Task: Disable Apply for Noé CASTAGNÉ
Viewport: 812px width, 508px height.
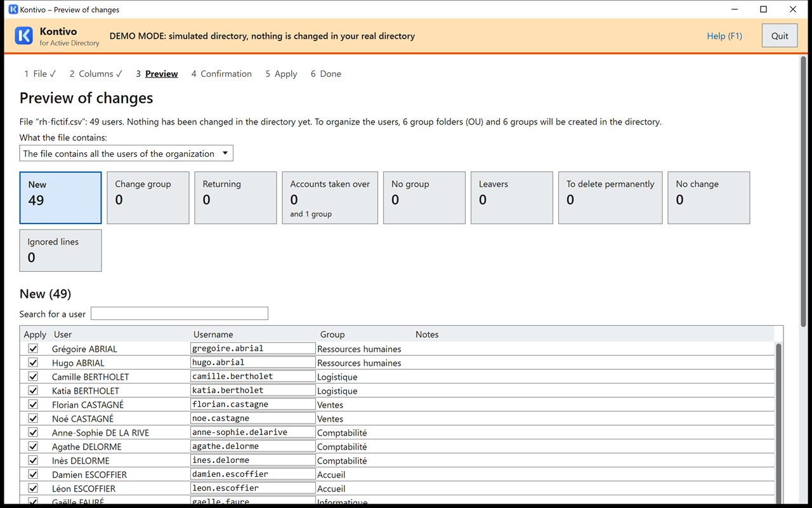Action: (x=33, y=418)
